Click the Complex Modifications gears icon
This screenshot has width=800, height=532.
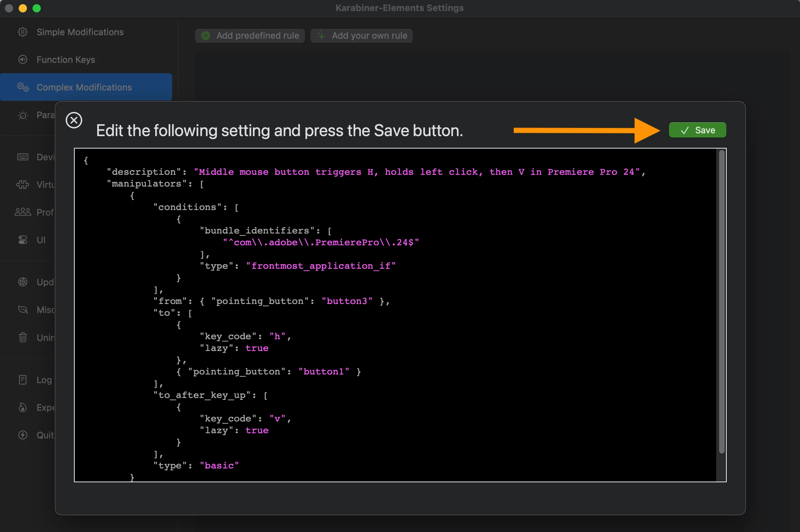pos(23,87)
